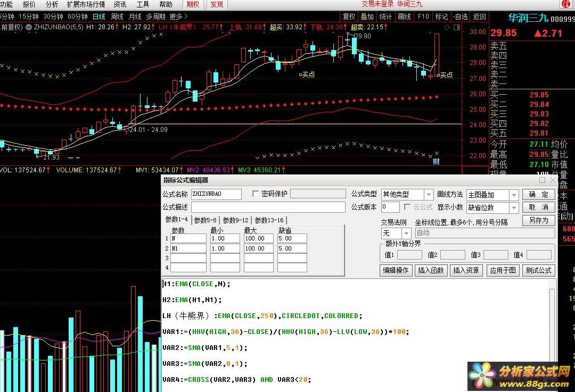Click the 确定 button
The image size is (575, 392).
(538, 194)
